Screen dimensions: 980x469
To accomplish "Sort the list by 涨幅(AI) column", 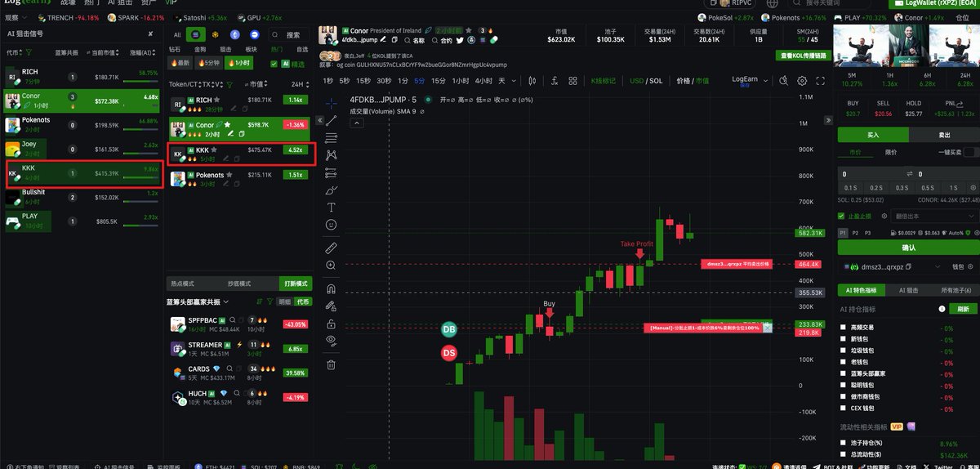I will click(x=143, y=52).
